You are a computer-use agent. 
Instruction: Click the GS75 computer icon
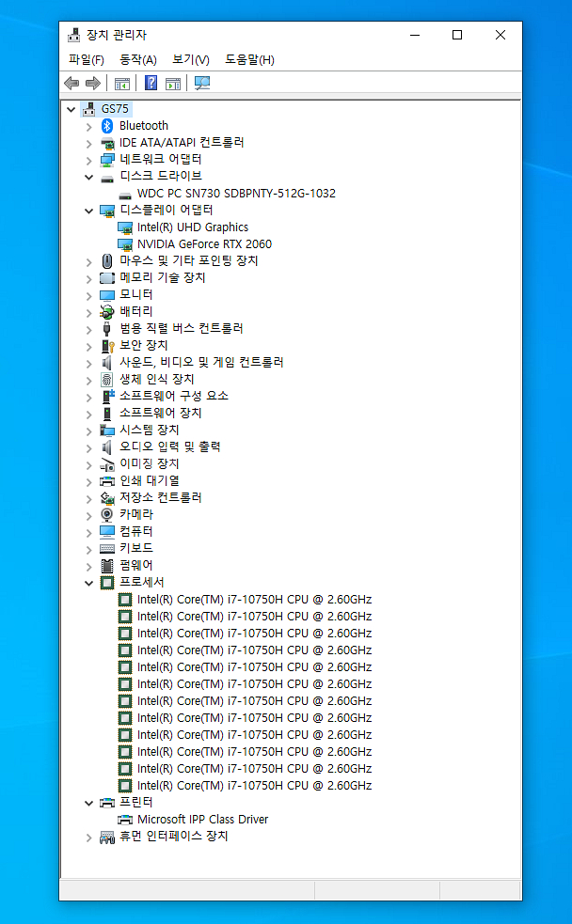(x=89, y=108)
